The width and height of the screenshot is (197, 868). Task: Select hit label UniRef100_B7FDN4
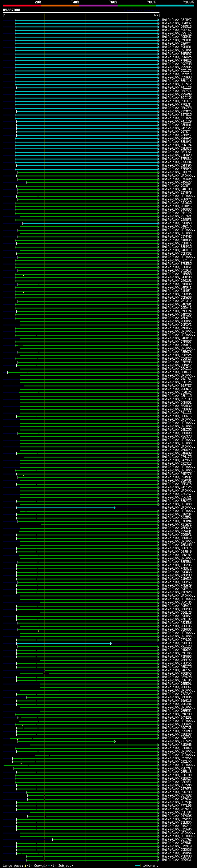pos(177,521)
